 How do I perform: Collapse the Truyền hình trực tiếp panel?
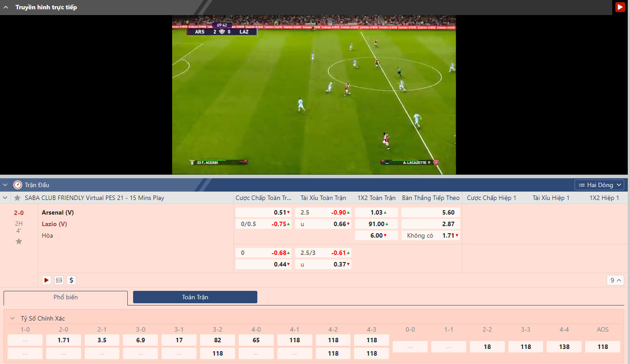coord(6,8)
